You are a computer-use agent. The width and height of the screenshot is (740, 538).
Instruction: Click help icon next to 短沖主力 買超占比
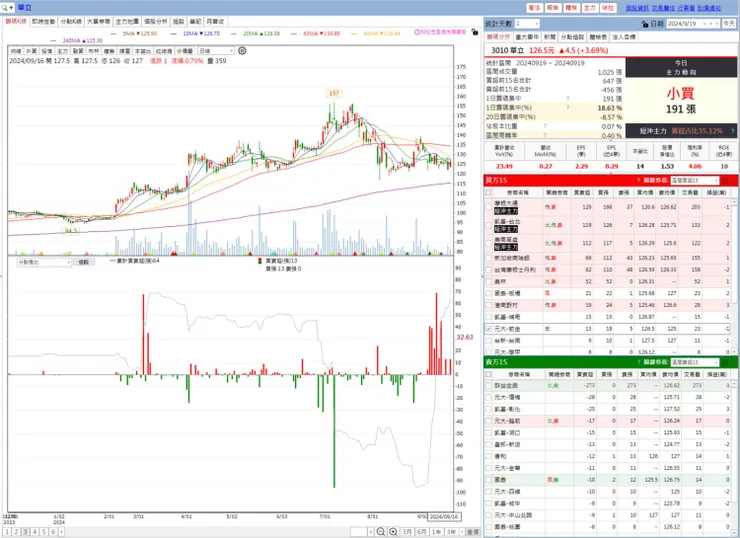732,131
